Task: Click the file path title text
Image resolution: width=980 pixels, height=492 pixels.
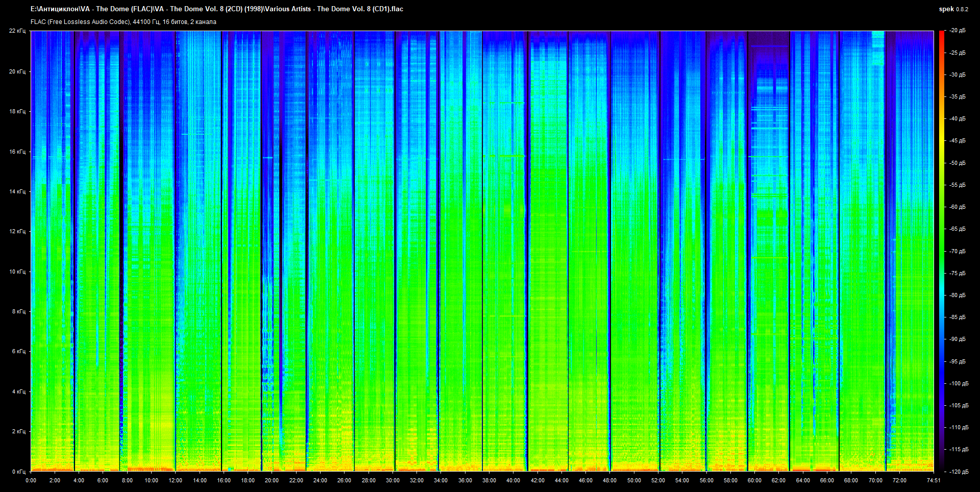Action: click(216, 9)
